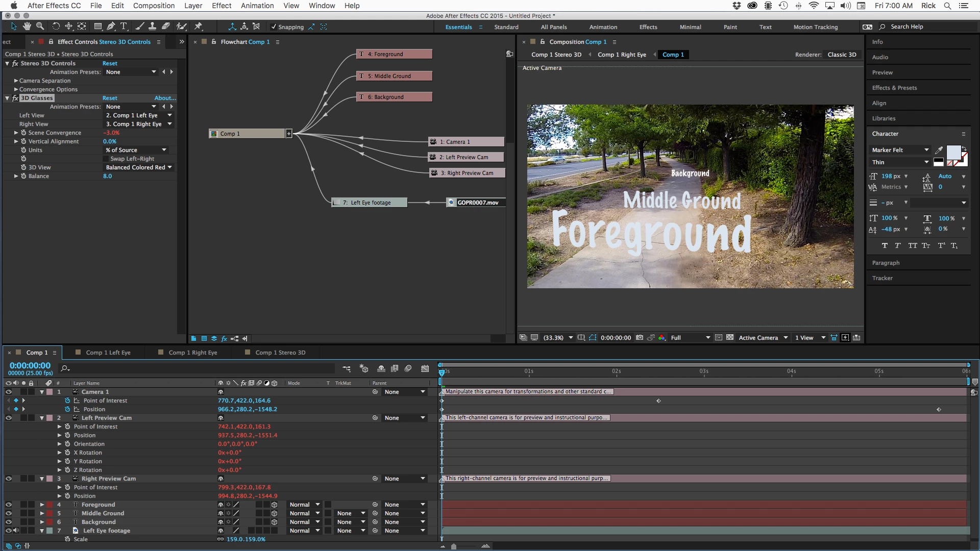Switch to Comp 1 Stereo 3D timeline tab
Viewport: 980px width, 551px height.
tap(280, 353)
